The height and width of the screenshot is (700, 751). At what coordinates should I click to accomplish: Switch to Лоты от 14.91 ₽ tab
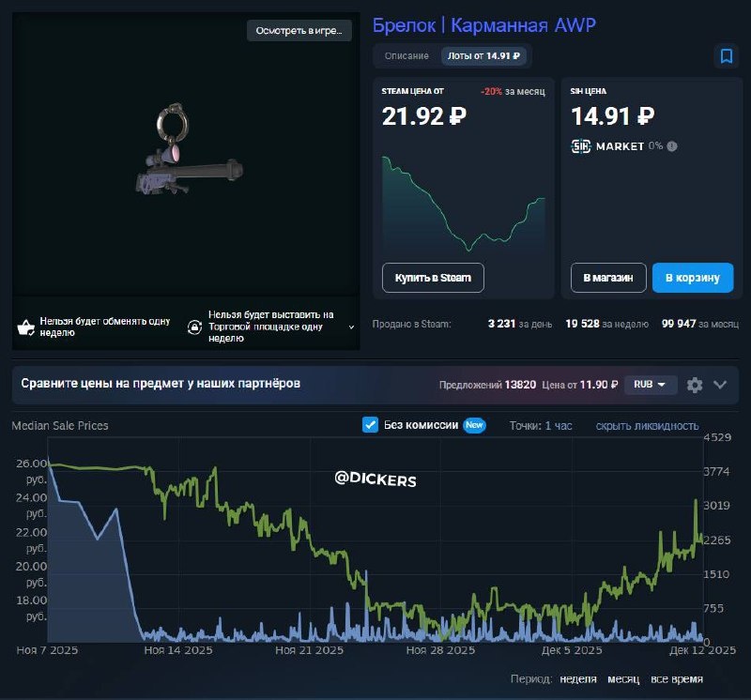(x=483, y=56)
